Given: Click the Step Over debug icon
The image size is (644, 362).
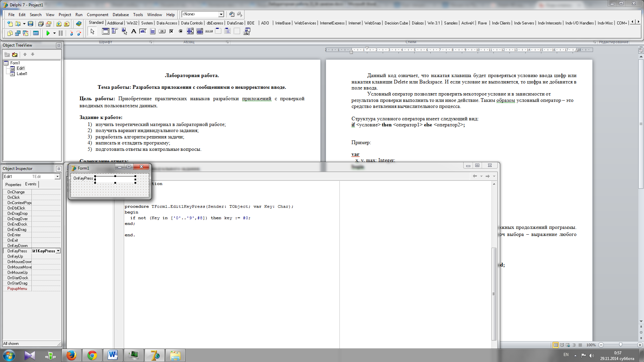Looking at the screenshot, I should (x=79, y=33).
